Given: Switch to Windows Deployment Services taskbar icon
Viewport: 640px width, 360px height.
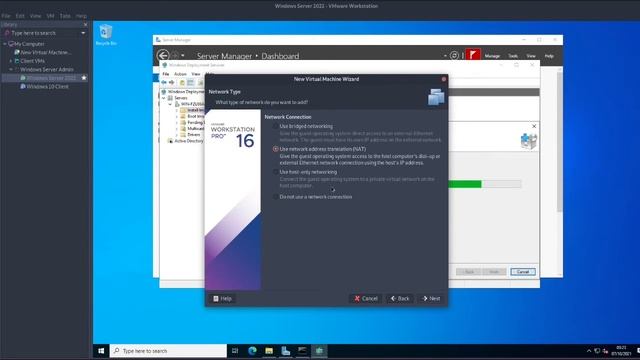Looking at the screenshot, I should [319, 351].
